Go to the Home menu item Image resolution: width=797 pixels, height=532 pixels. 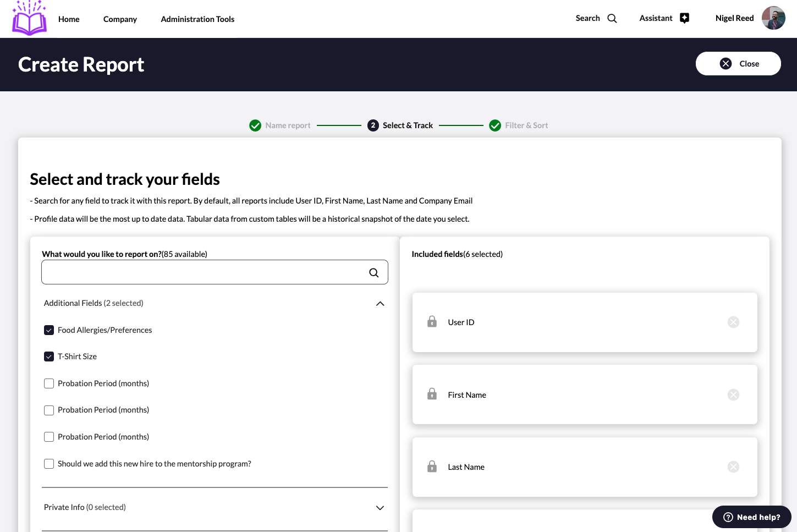click(69, 19)
